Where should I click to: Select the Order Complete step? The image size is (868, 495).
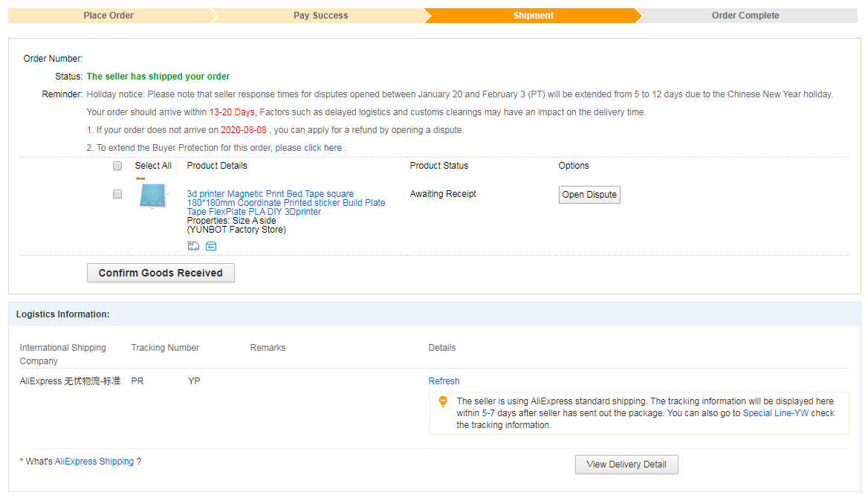[745, 16]
